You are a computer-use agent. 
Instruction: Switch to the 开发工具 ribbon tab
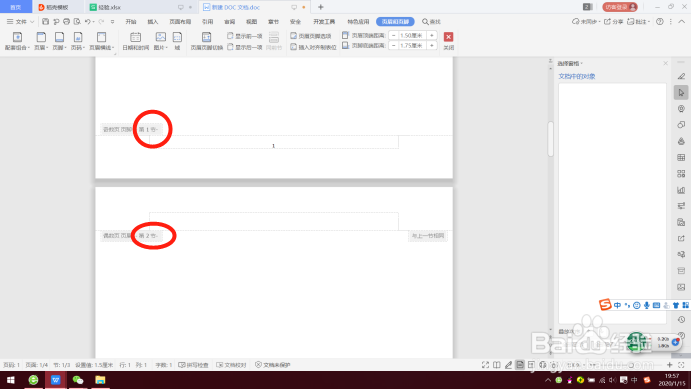(x=324, y=22)
